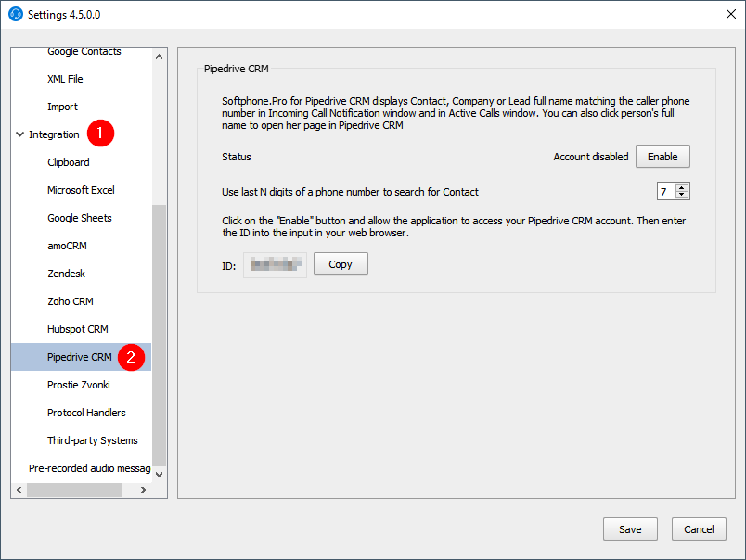Save the current settings
The height and width of the screenshot is (560, 746).
[630, 528]
